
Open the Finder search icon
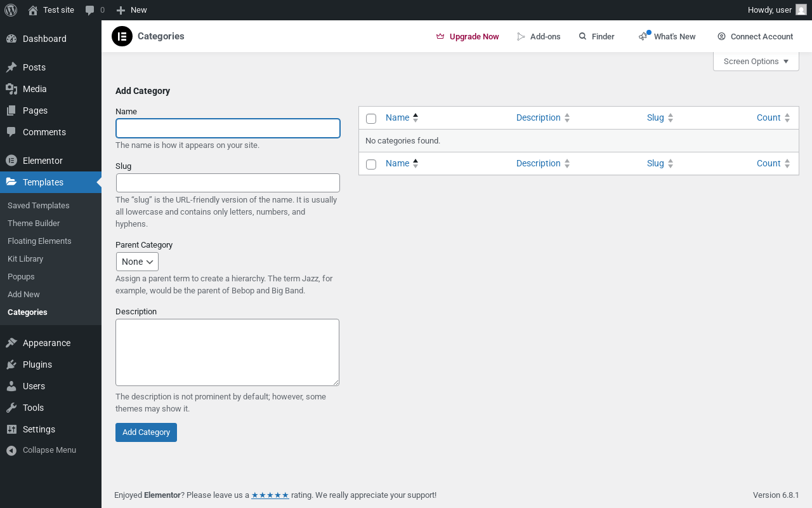coord(582,37)
